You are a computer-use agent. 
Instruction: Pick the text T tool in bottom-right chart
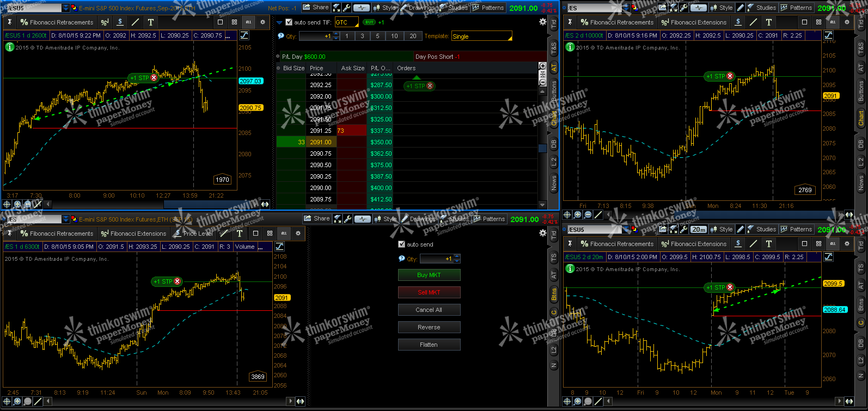pos(768,244)
